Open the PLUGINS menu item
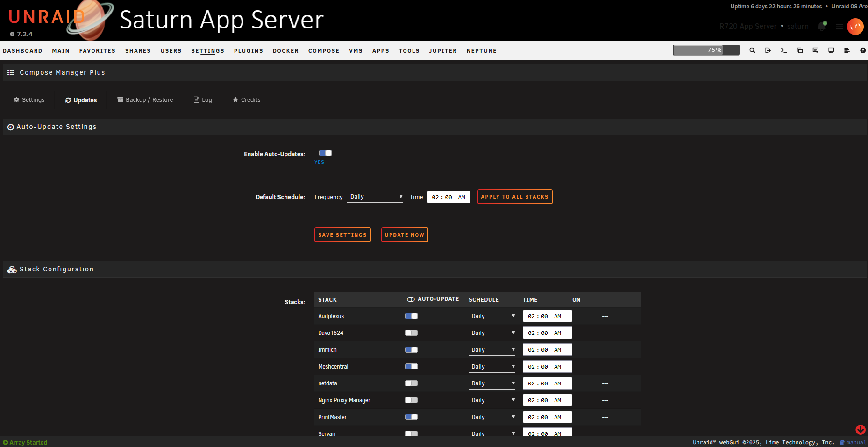 pyautogui.click(x=249, y=51)
